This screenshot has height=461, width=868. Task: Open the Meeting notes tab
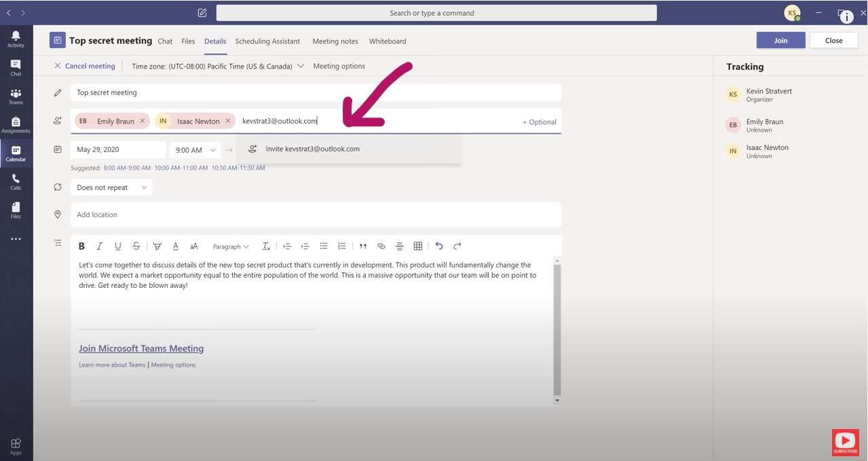[335, 41]
